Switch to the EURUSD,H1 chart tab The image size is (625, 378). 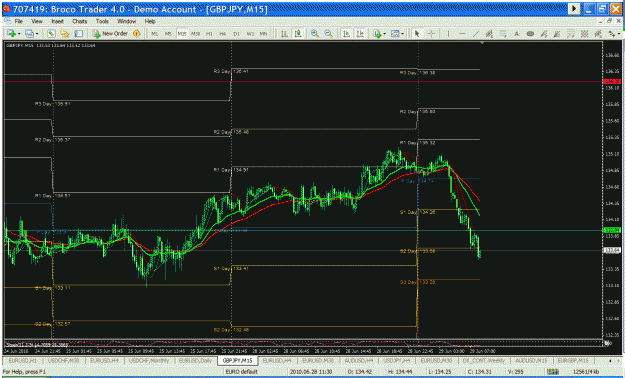click(x=24, y=360)
